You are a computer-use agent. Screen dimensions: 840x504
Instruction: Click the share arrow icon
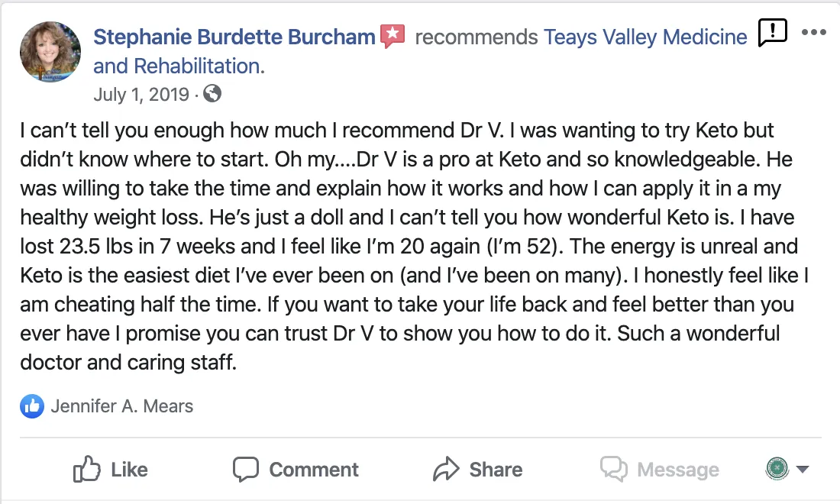click(446, 469)
